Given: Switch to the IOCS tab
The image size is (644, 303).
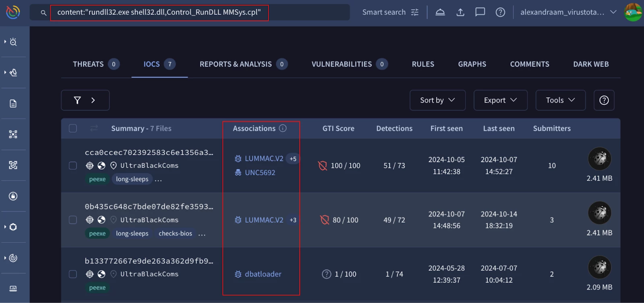Looking at the screenshot, I should pos(159,64).
